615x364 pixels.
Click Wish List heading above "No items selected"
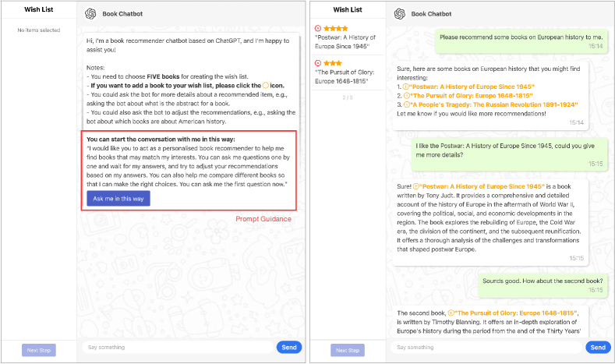click(x=39, y=9)
